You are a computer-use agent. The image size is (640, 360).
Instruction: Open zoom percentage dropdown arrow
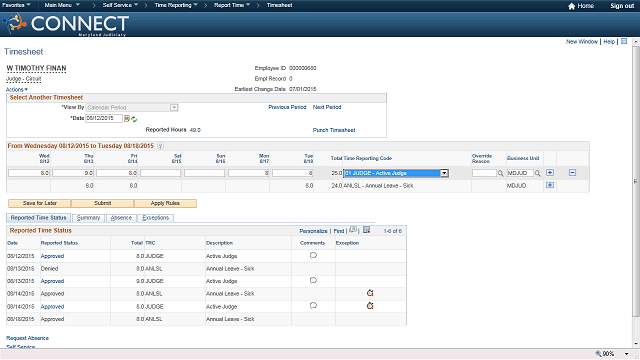[x=627, y=354]
